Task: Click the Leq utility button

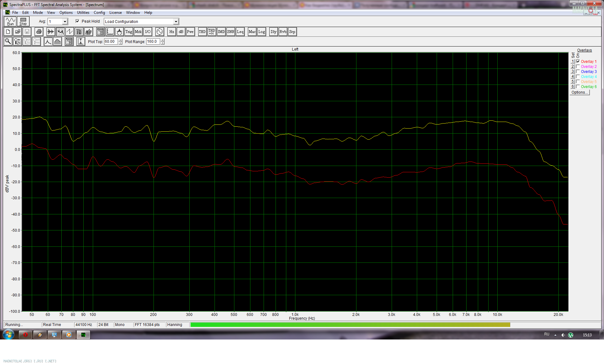Action: 240,32
